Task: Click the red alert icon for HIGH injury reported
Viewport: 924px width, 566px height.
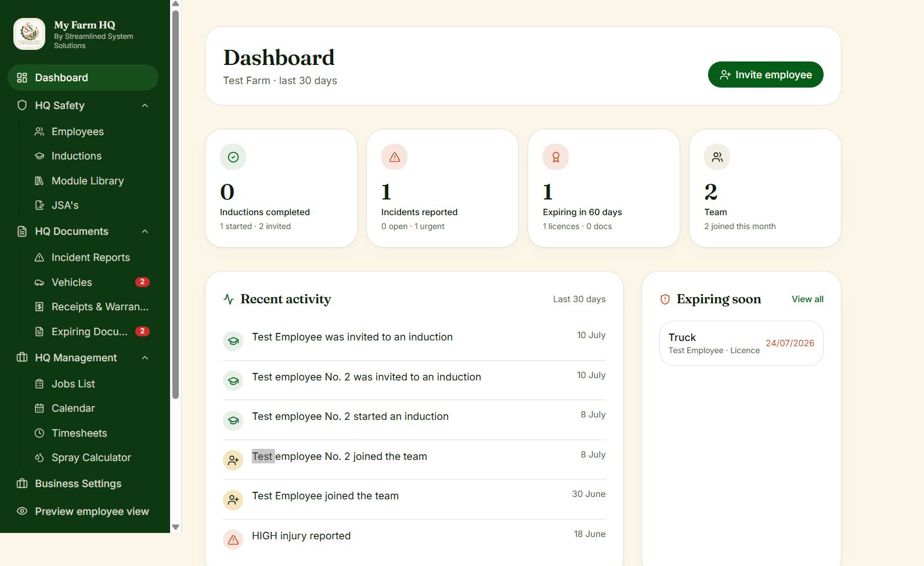Action: coord(233,540)
